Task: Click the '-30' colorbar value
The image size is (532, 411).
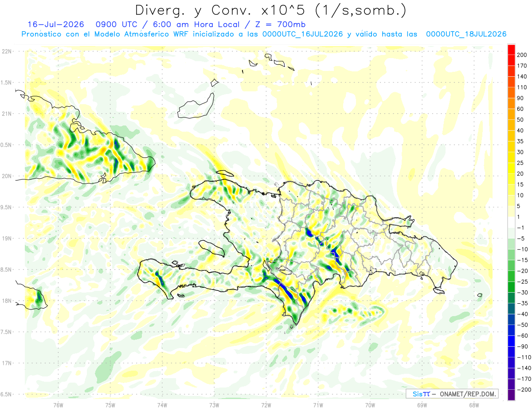Action: tap(522, 293)
